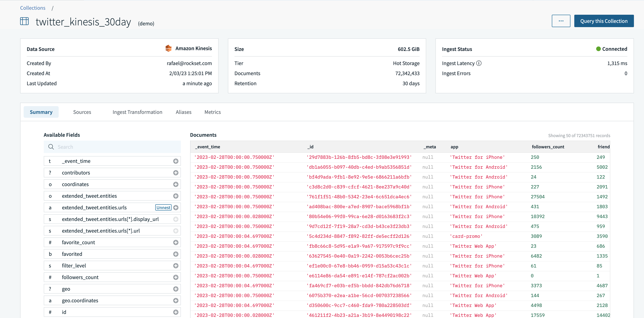
Task: Click Query this Collection button
Action: 604,21
